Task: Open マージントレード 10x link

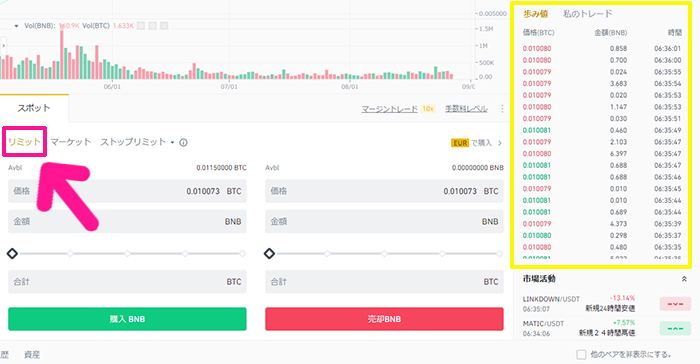Action: (x=398, y=109)
